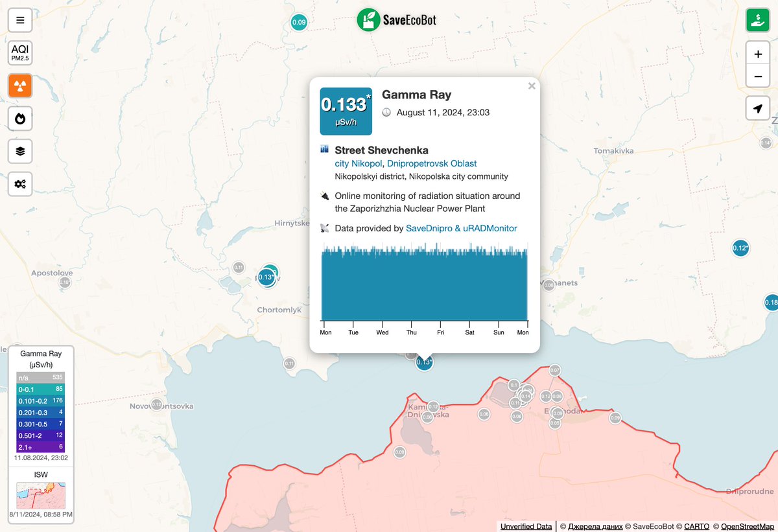Zoom out with the minus button
Viewport: 778px width, 532px height.
coord(757,77)
